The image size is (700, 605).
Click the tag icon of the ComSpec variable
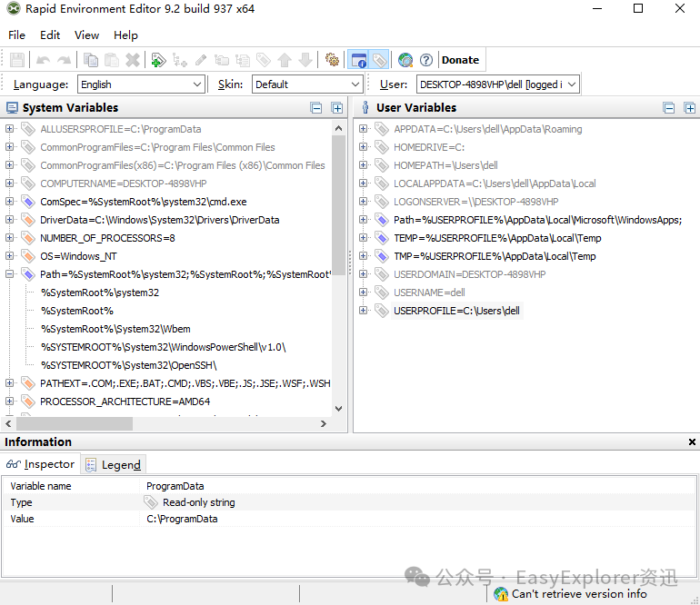tap(28, 202)
